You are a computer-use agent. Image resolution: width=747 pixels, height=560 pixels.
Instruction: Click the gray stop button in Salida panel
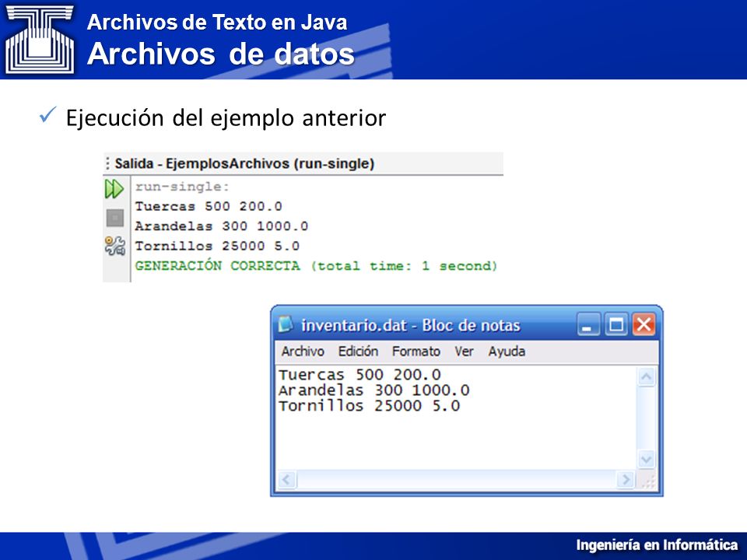(115, 218)
